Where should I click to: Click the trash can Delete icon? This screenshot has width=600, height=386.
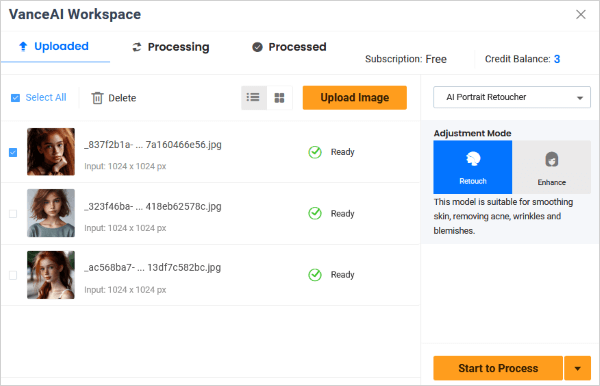point(97,98)
